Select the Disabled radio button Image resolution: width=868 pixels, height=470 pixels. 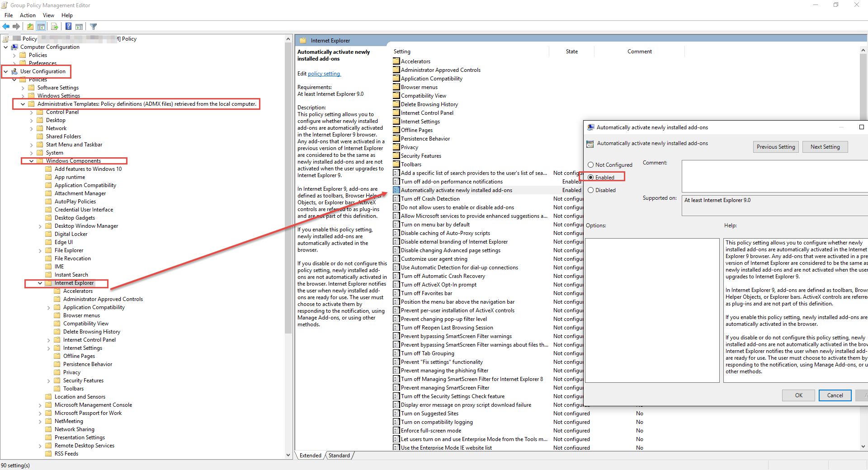point(590,190)
